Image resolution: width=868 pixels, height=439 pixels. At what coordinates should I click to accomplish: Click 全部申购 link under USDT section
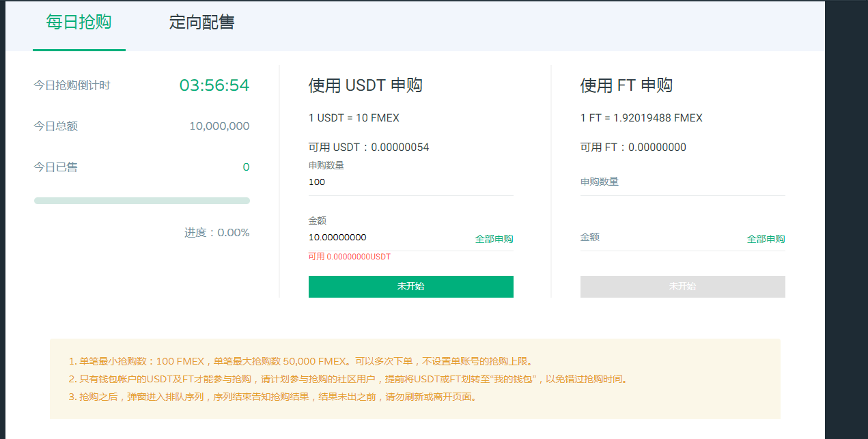pyautogui.click(x=494, y=239)
